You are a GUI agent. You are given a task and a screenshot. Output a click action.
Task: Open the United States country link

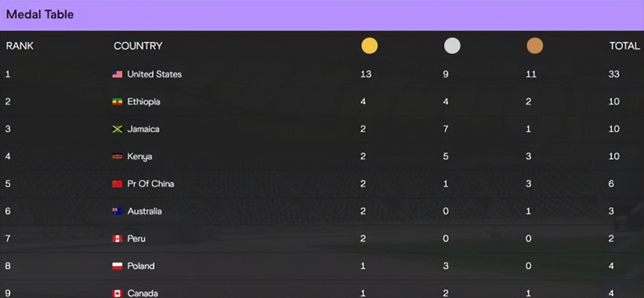[155, 74]
